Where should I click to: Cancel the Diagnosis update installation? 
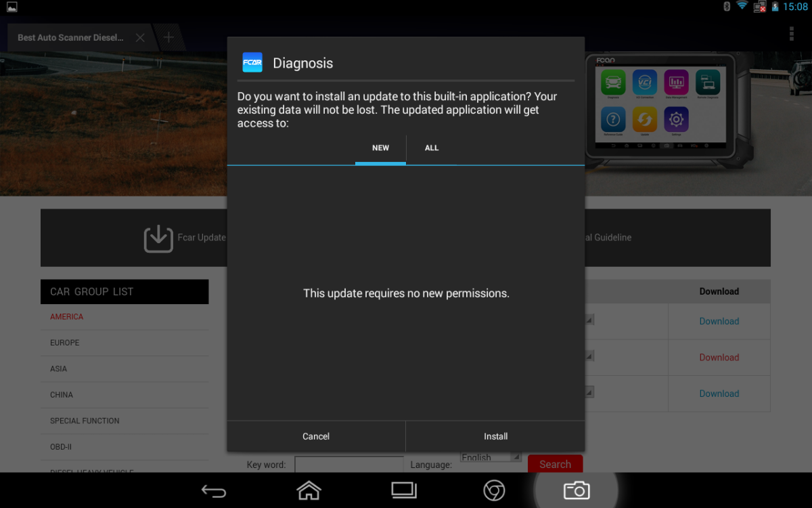[316, 436]
